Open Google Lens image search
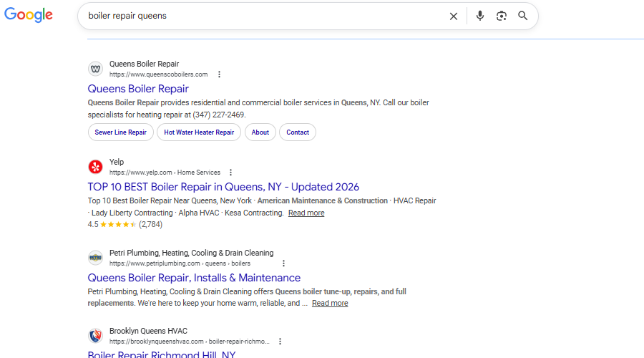 coord(502,16)
